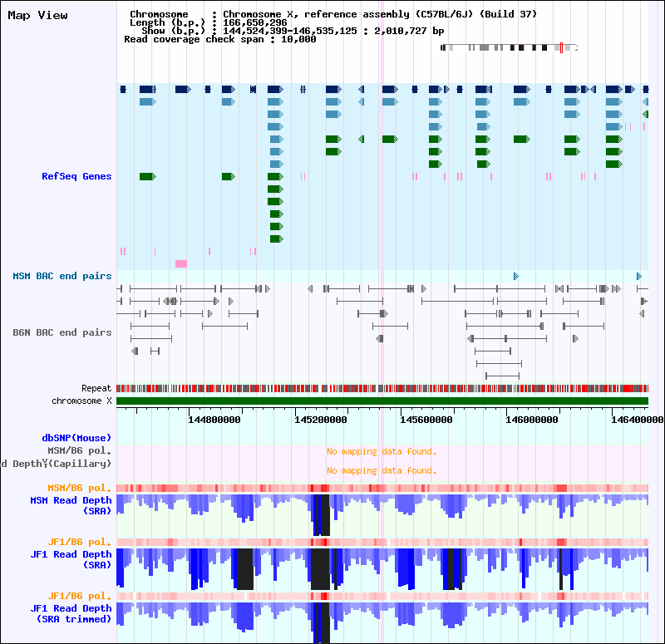Click 'No mapping data found.' in Depth (Capillary) row
Screen dimensions: 665x644
[382, 470]
